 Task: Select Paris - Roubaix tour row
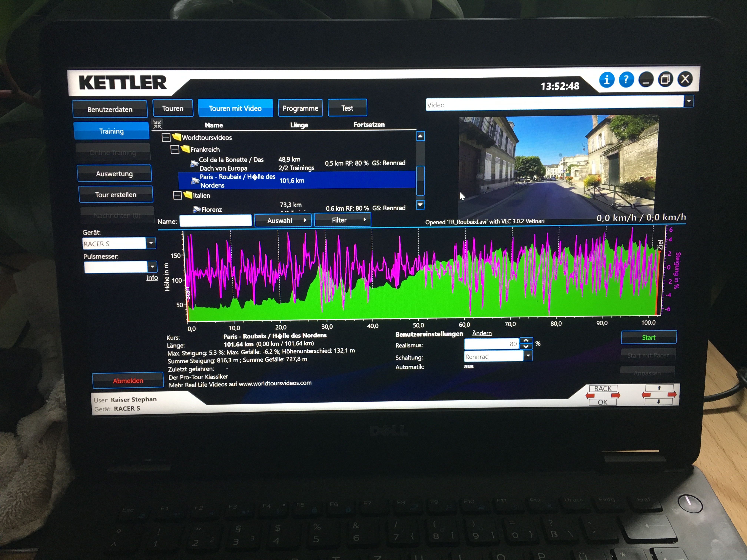point(297,180)
